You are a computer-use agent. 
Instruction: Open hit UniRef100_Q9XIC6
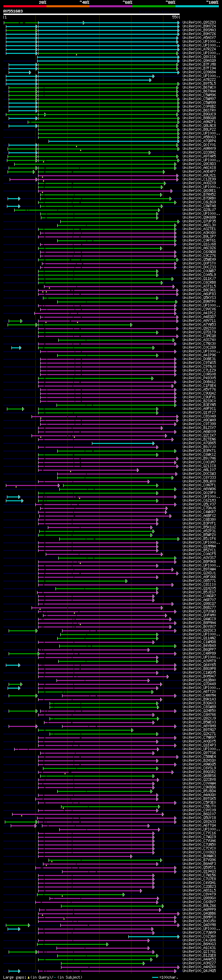coord(199,57)
